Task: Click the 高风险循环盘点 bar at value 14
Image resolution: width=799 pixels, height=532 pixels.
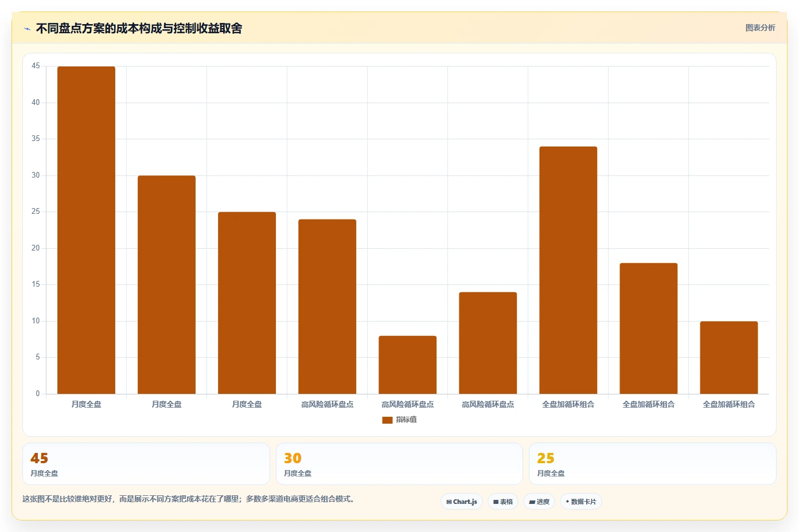Action: [x=488, y=343]
